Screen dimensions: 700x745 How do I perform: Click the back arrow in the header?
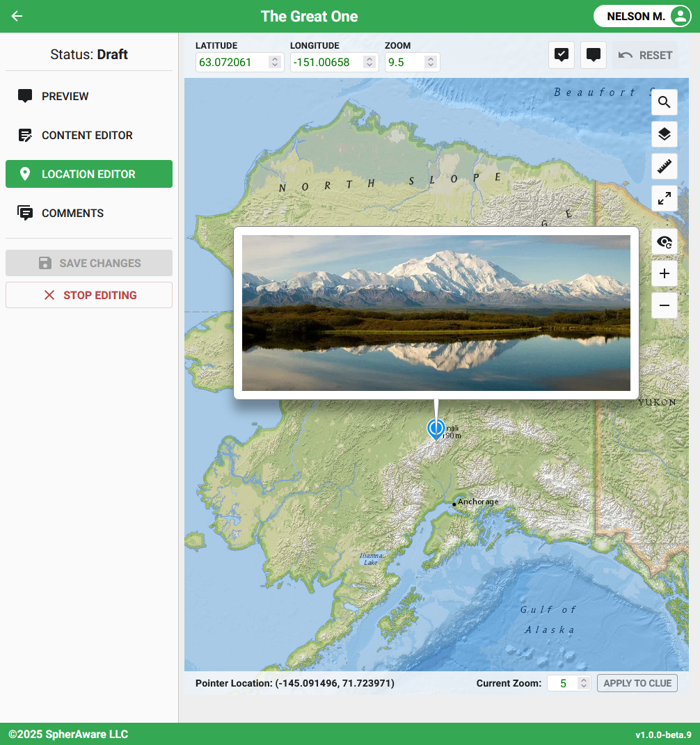click(x=16, y=16)
